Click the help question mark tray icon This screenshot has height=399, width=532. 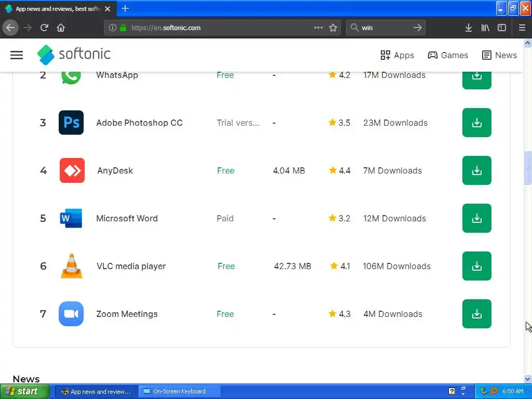pos(451,391)
